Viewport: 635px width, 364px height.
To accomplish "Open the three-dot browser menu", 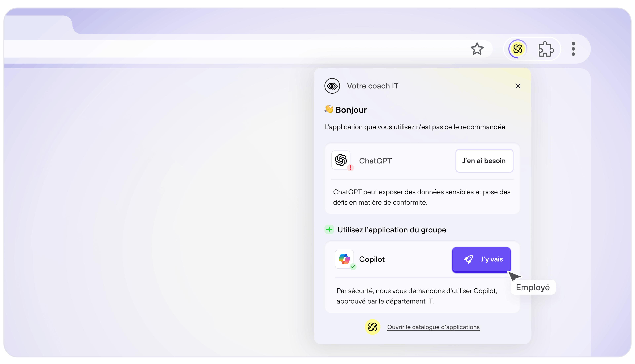I will coord(573,49).
